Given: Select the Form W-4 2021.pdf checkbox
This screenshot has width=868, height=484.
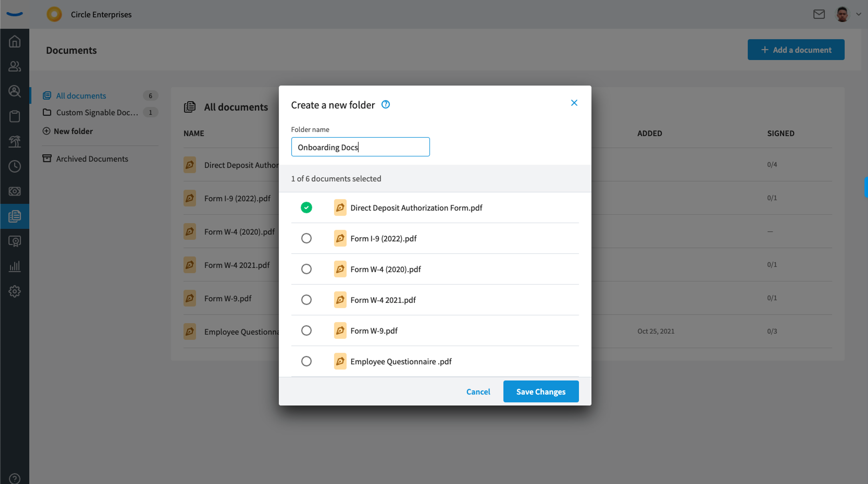Looking at the screenshot, I should 306,300.
